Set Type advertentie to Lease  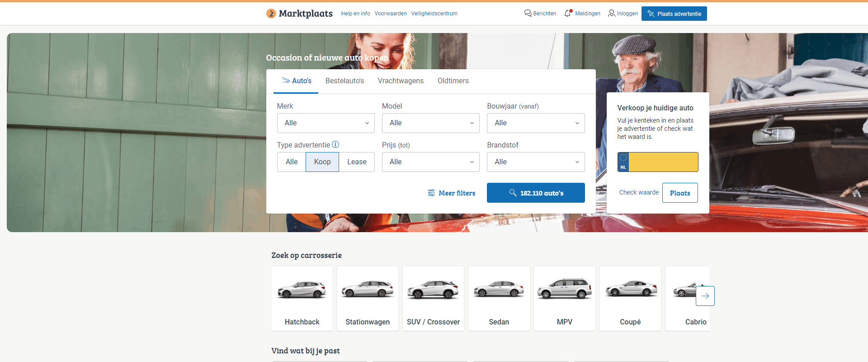pos(357,162)
